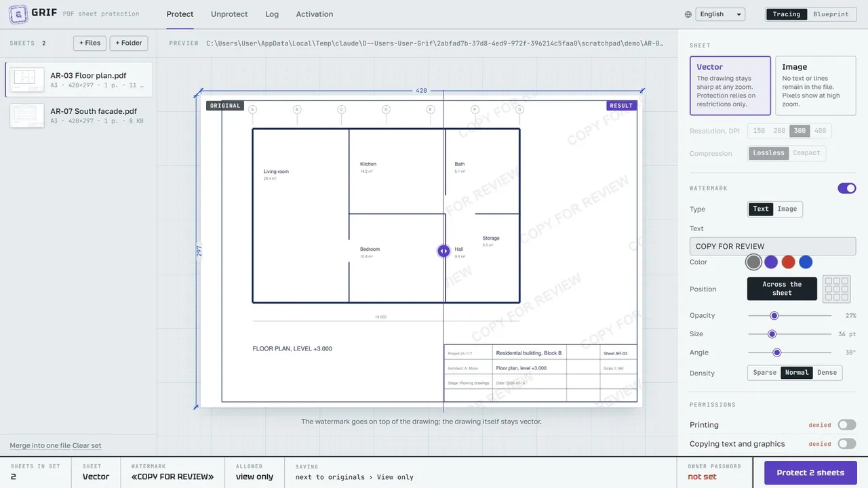Select the Vector sheet mode card
868x488 pixels.
pyautogui.click(x=730, y=86)
